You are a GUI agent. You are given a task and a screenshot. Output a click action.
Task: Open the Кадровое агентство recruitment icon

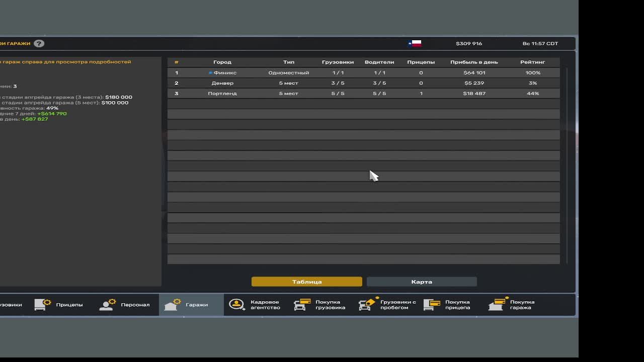click(236, 305)
